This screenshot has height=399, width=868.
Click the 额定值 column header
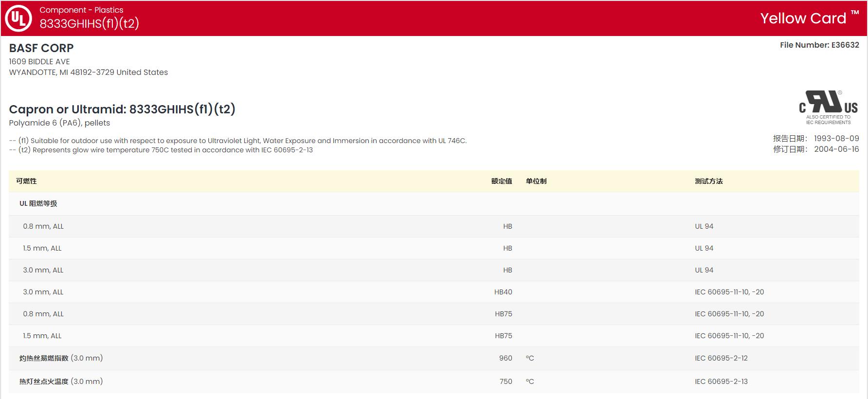tap(502, 181)
